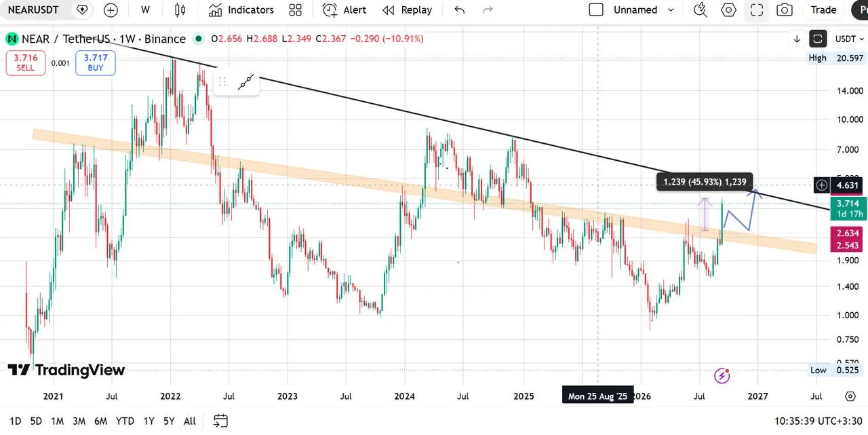
Task: Click the 0.001 spread value
Action: [60, 63]
